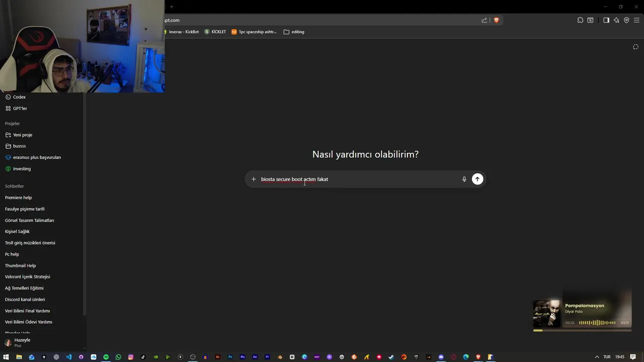Open the Brave Shields lion icon

[x=496, y=20]
